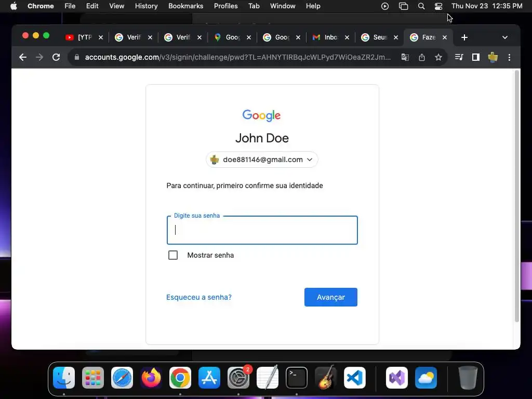Expand the tab search chevron
The height and width of the screenshot is (399, 532).
505,37
